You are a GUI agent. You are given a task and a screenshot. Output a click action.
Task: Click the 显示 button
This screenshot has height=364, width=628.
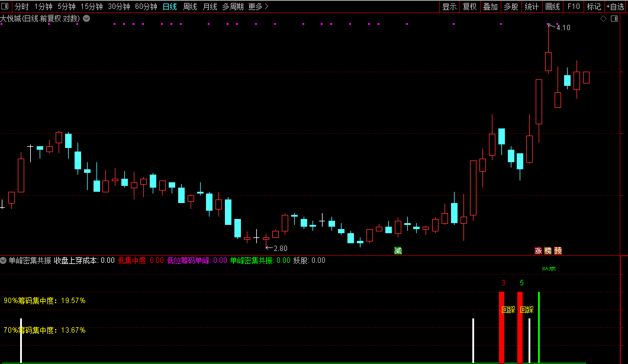pyautogui.click(x=449, y=7)
